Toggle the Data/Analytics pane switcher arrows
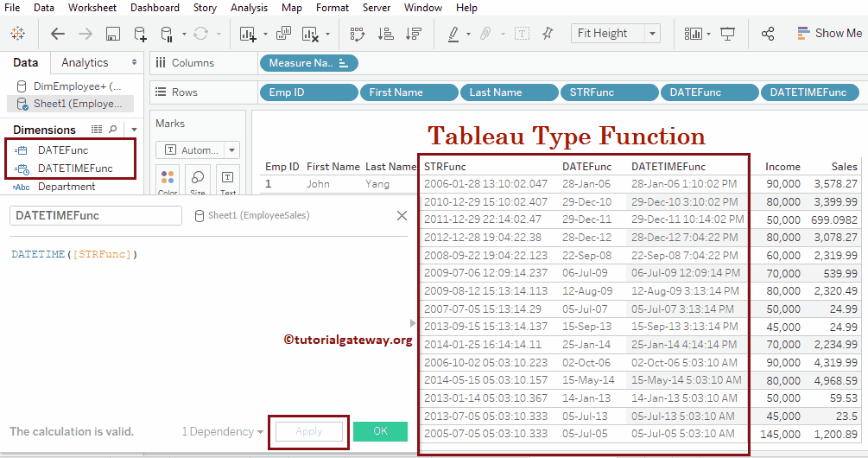Viewport: 868px width, 458px height. click(134, 62)
